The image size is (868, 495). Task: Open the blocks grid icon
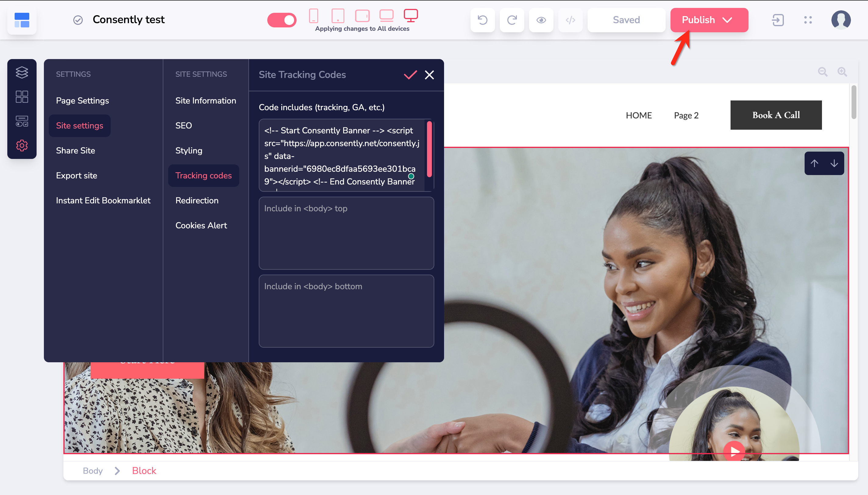pyautogui.click(x=22, y=97)
